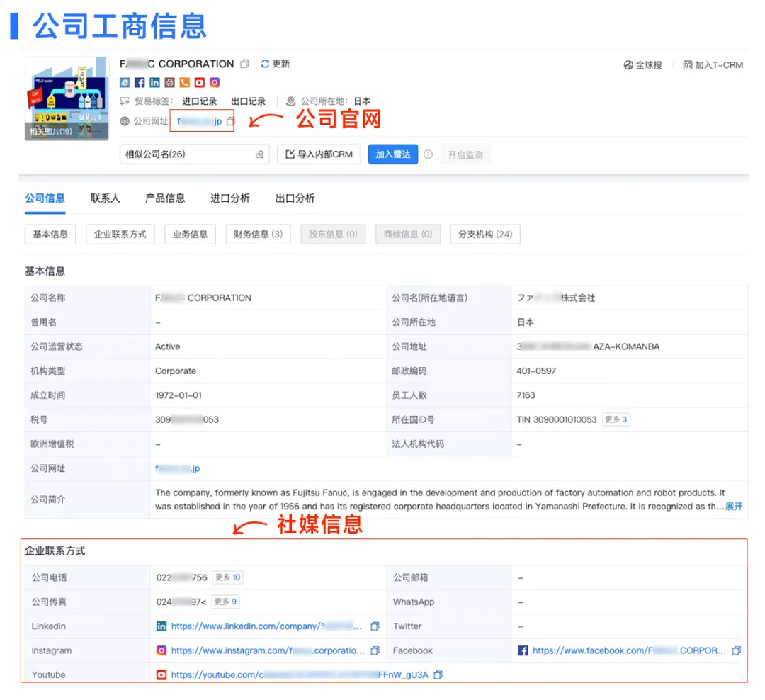Select the 财务信息 (3) sub-tab
Image resolution: width=765 pixels, height=700 pixels.
click(x=258, y=235)
